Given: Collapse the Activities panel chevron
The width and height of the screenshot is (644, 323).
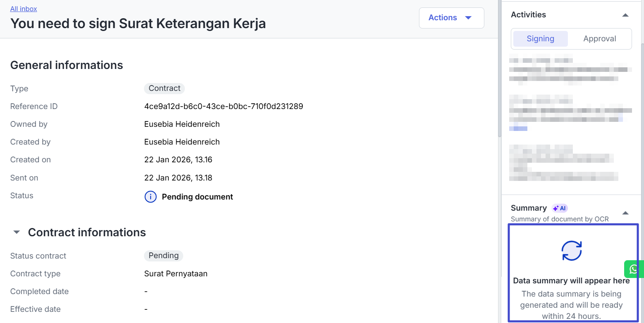Looking at the screenshot, I should pos(625,15).
